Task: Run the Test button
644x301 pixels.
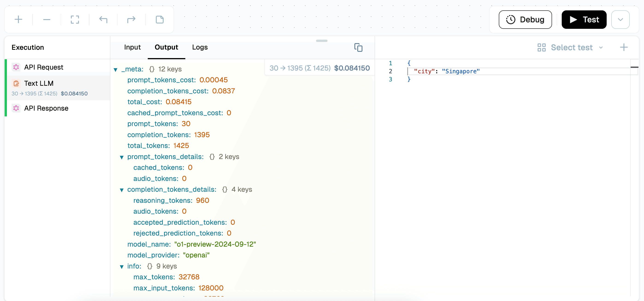Action: tap(584, 19)
